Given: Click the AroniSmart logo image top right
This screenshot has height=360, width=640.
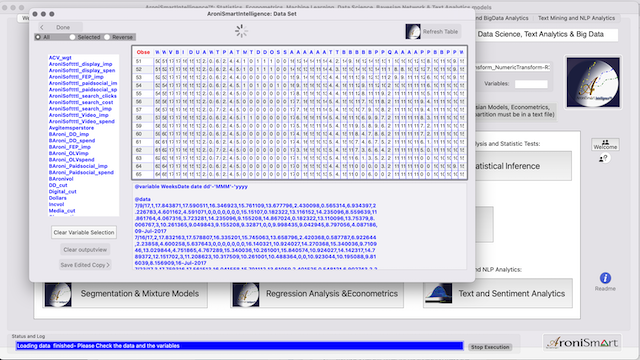Looking at the screenshot, I should [x=593, y=82].
